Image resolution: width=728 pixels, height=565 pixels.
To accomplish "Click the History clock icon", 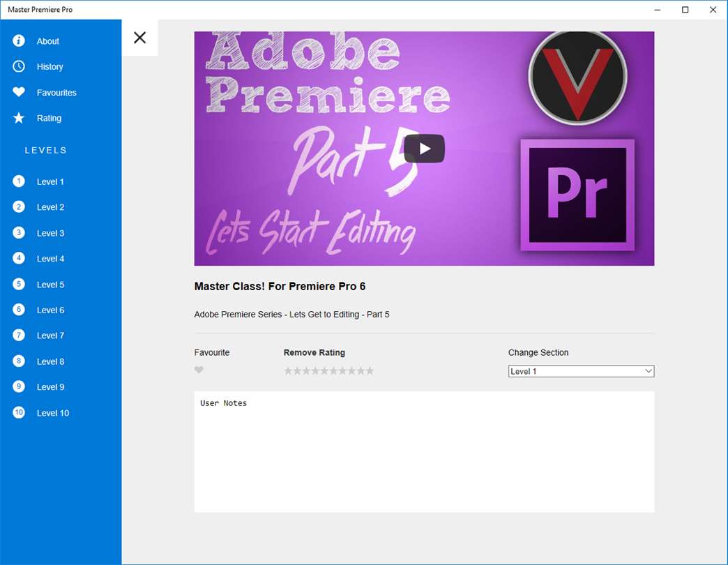I will click(19, 66).
